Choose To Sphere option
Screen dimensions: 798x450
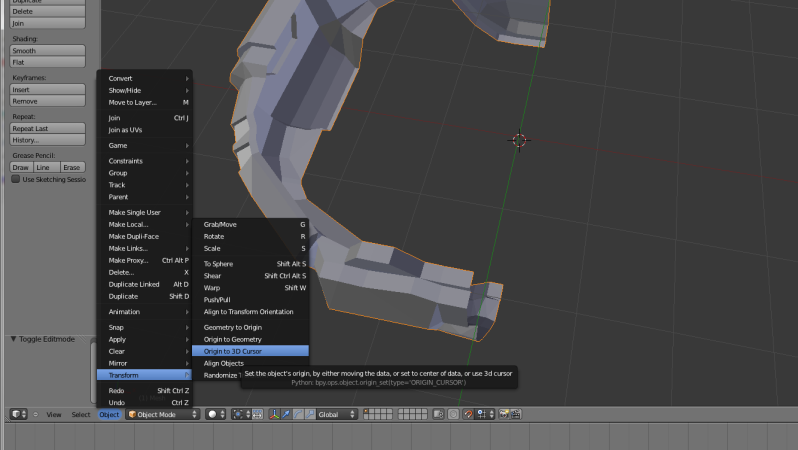[x=250, y=264]
